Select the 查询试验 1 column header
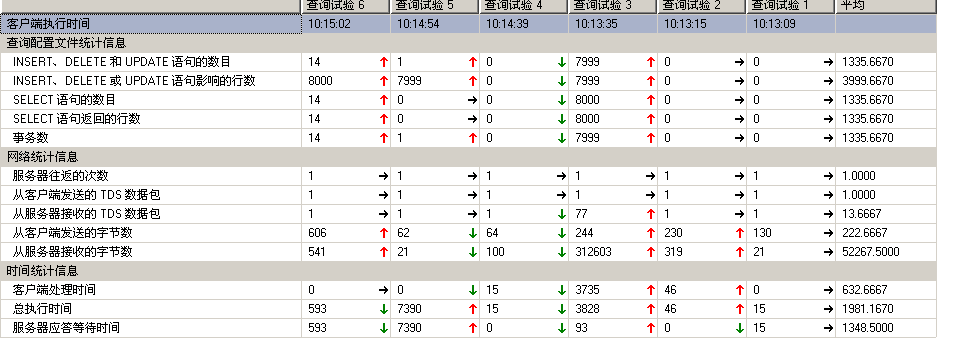Screen dimensions: 959x364 [x=791, y=6]
